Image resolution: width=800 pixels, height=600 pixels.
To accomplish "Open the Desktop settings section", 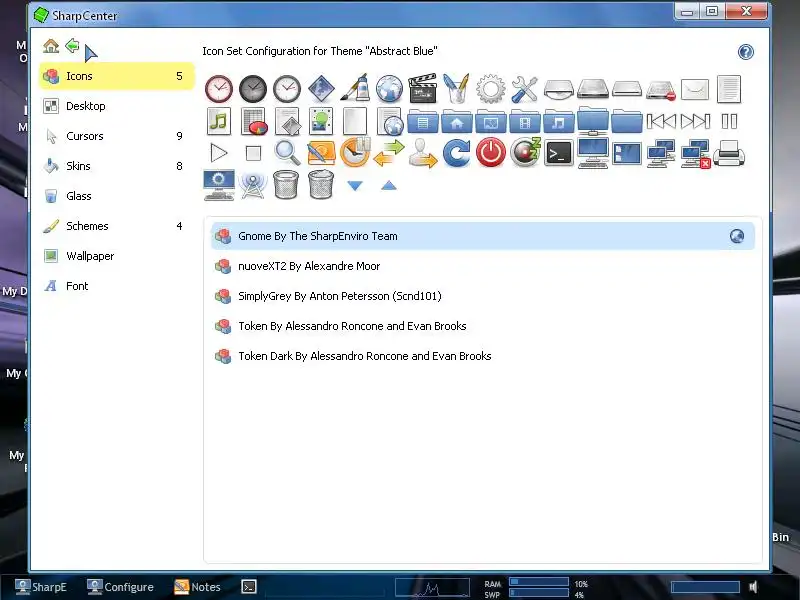I will tap(117, 106).
